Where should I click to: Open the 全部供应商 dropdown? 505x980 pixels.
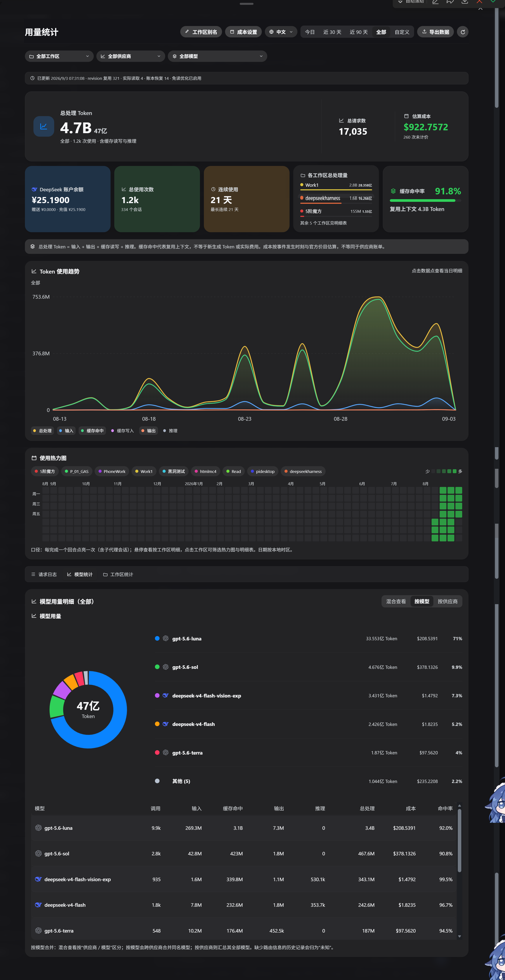(x=131, y=56)
